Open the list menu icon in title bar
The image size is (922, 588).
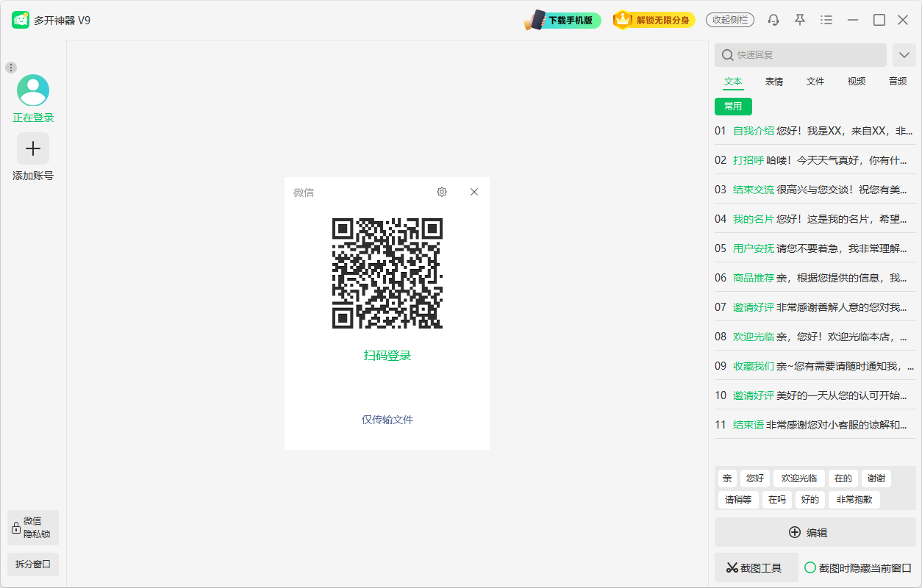826,20
